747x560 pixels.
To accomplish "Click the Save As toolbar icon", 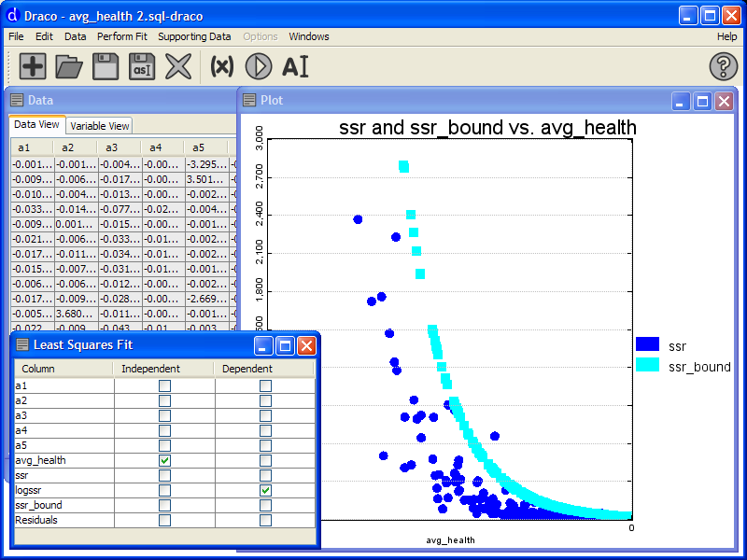I will pos(142,66).
